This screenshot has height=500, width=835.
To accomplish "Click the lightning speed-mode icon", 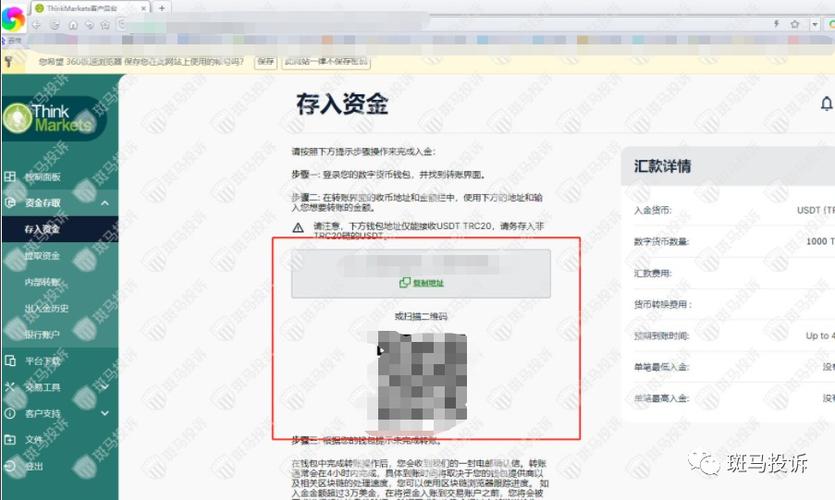I will [776, 24].
